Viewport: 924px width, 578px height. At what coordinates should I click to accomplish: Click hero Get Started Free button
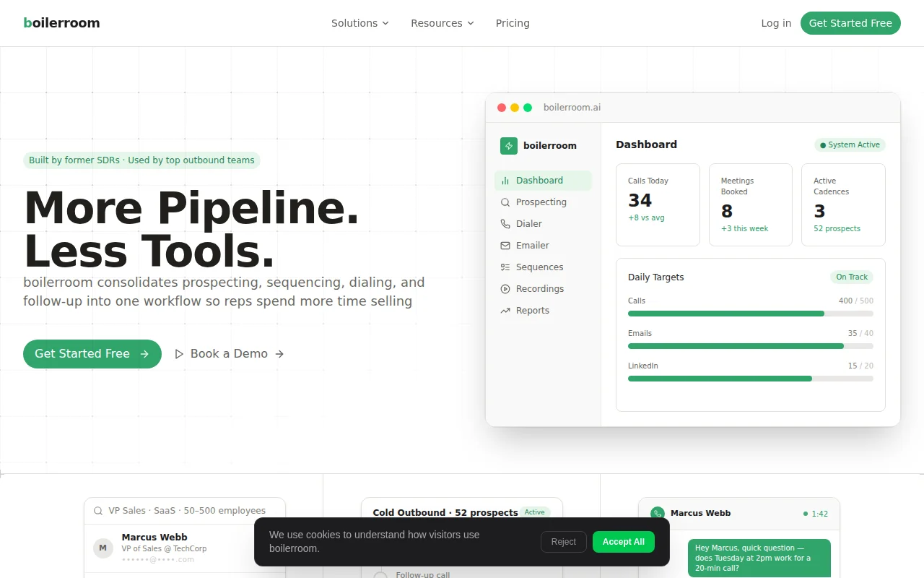coord(92,354)
